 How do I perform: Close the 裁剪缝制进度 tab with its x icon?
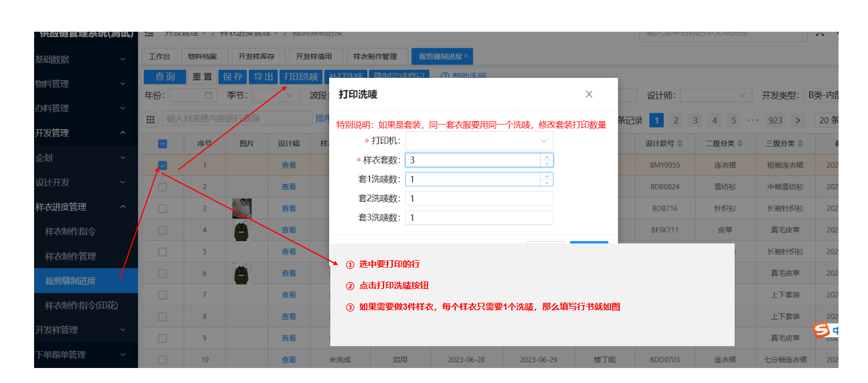pyautogui.click(x=465, y=56)
